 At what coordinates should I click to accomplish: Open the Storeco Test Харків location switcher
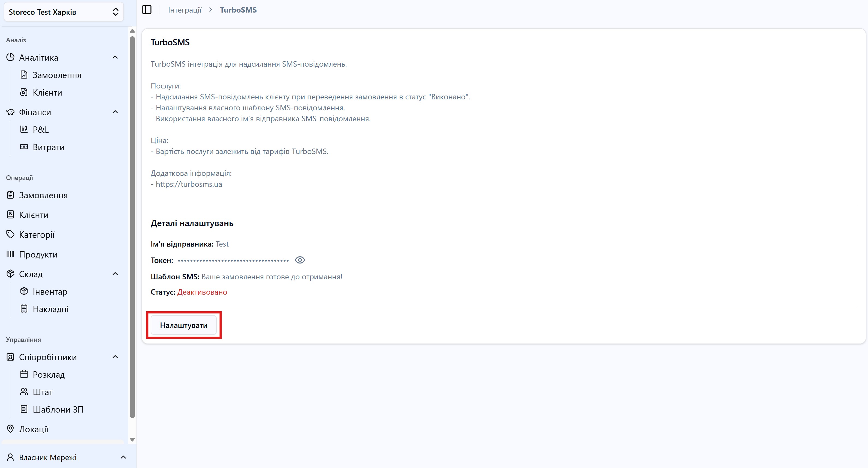coord(64,12)
